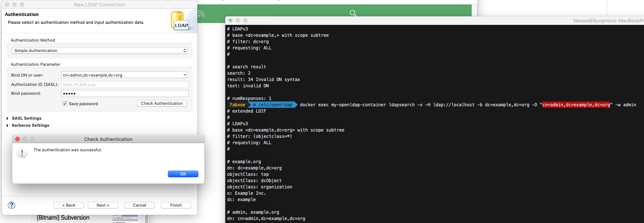Click 'dn: dc=example,dc=org' line in terminal
The width and height of the screenshot is (644, 223).
(x=254, y=168)
